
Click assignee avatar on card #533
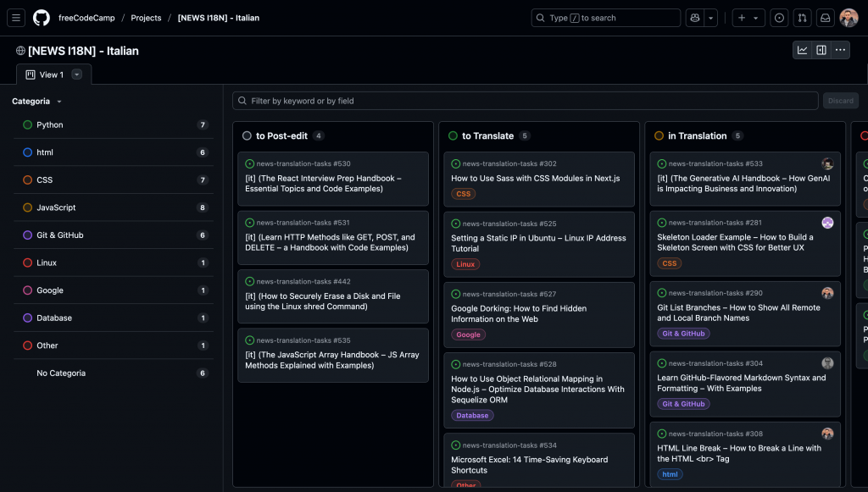click(x=827, y=163)
